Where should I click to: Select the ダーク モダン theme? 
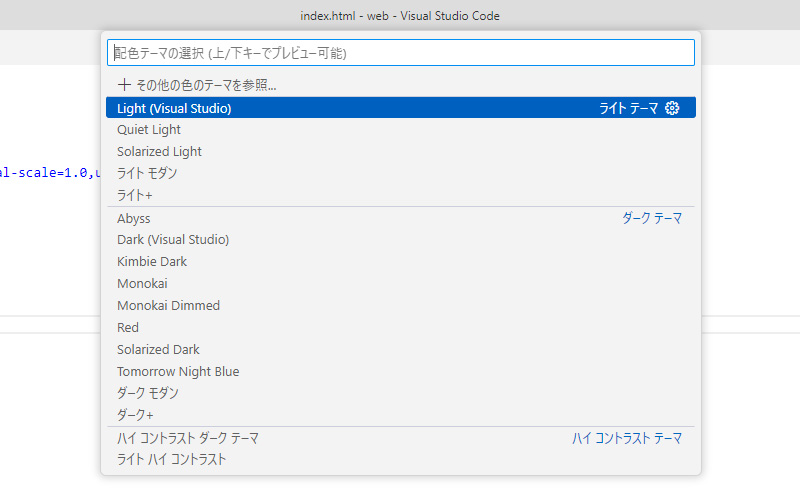click(147, 394)
